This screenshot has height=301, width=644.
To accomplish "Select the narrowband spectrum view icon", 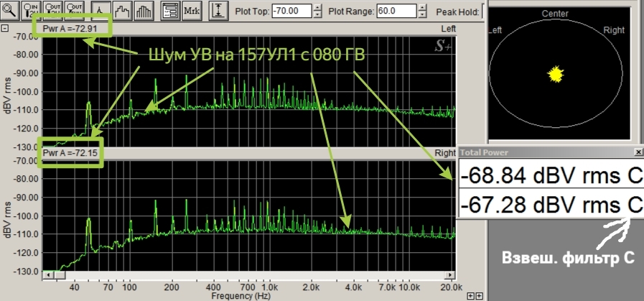I will coord(100,11).
